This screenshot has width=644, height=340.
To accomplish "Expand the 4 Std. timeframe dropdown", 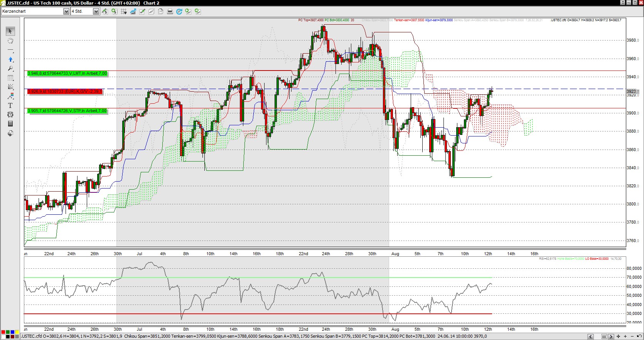I will [x=96, y=12].
